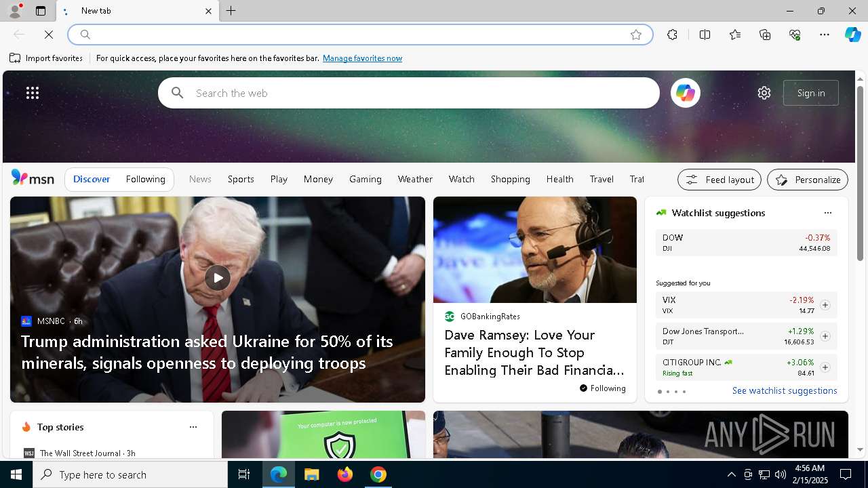Open Watchlist suggestions more options

[x=827, y=213]
